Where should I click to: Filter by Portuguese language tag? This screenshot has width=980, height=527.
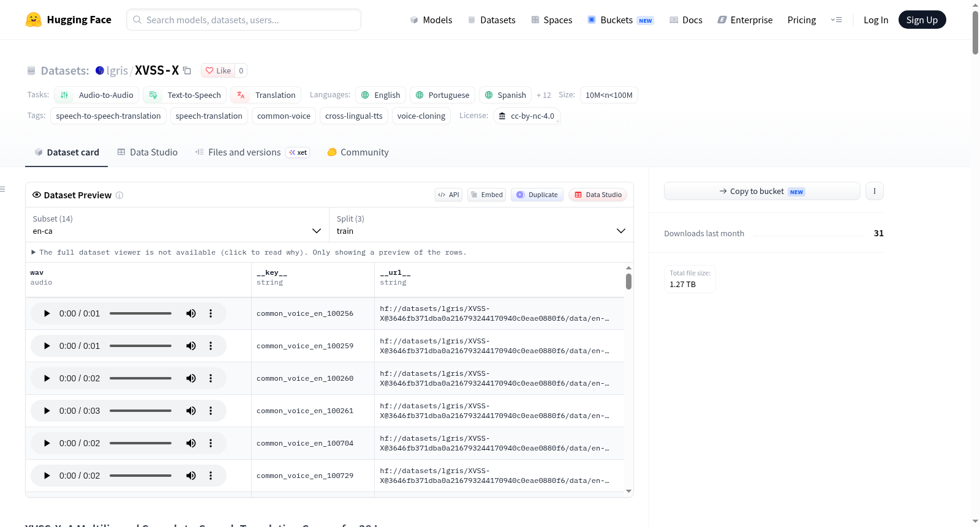[442, 95]
